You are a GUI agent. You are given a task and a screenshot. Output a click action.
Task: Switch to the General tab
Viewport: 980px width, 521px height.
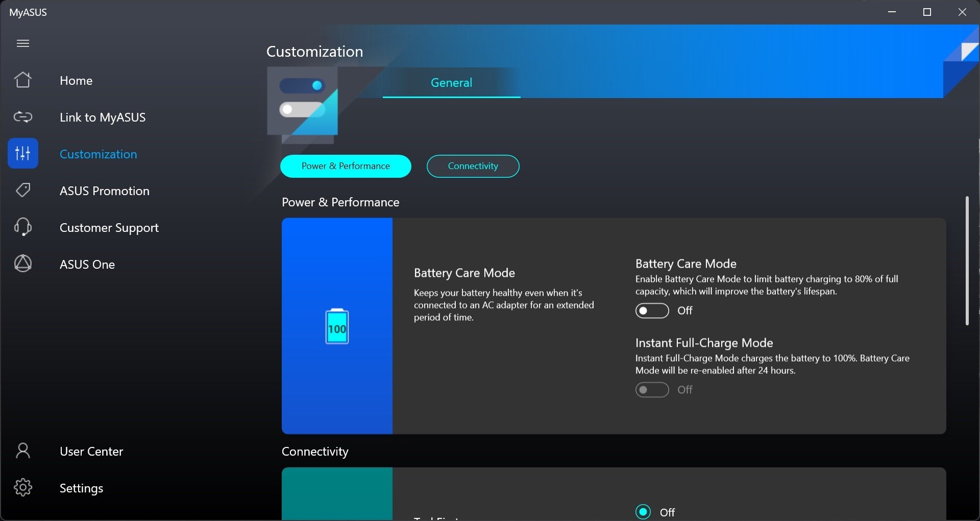point(452,83)
